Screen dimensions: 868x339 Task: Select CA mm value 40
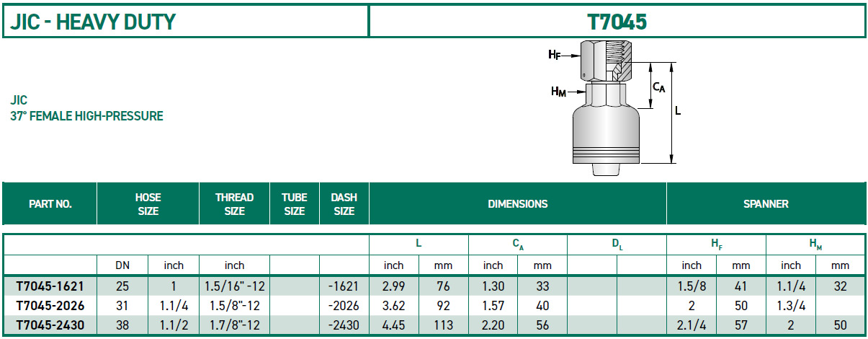coord(542,305)
